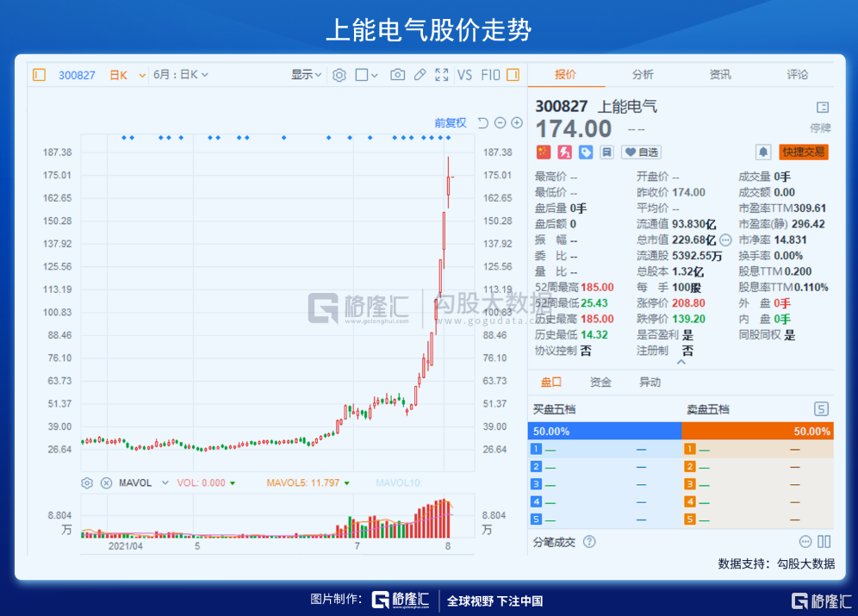This screenshot has width=858, height=616.
Task: Select the pencil drawing tool
Action: 420,75
